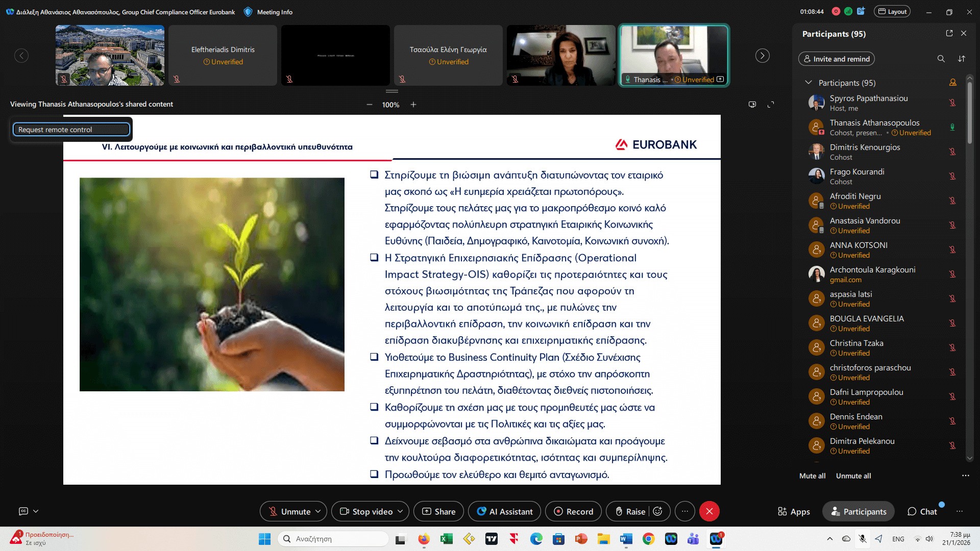
Task: Open Windows Start menu
Action: point(264,539)
